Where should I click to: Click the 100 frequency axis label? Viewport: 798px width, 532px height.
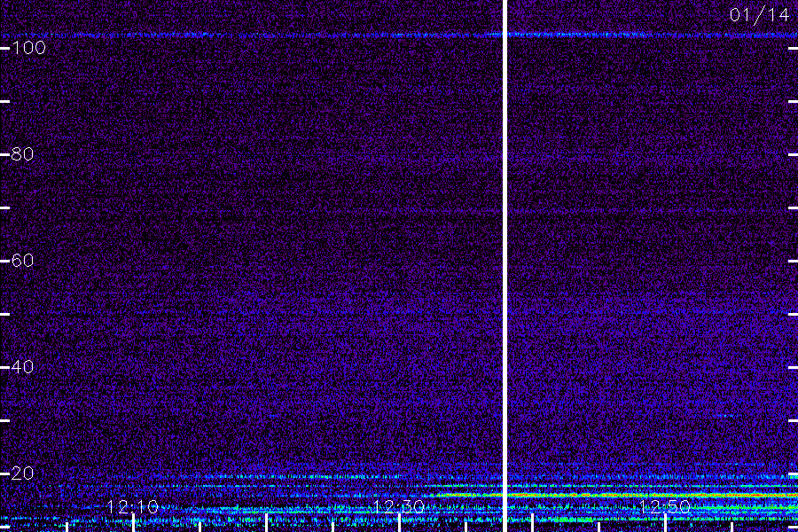[29, 48]
